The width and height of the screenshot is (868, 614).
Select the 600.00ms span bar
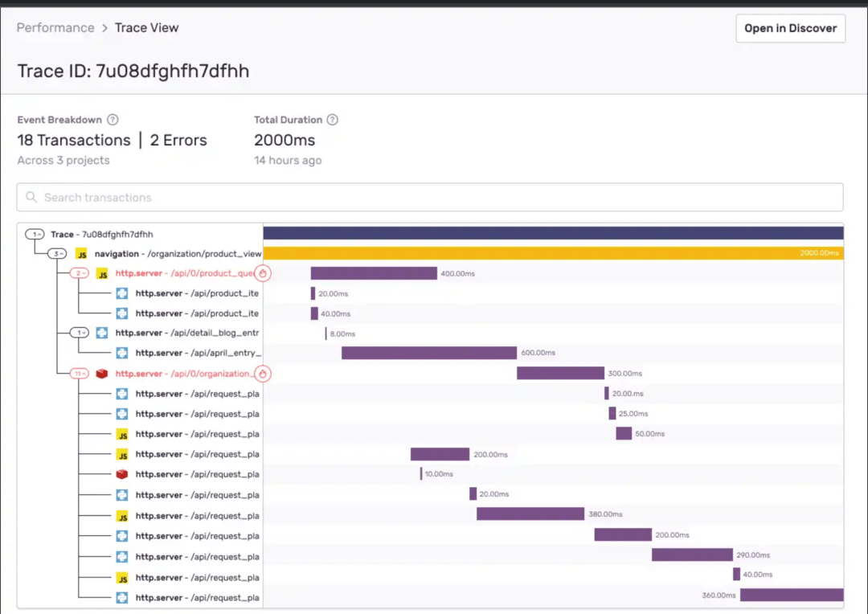point(429,353)
